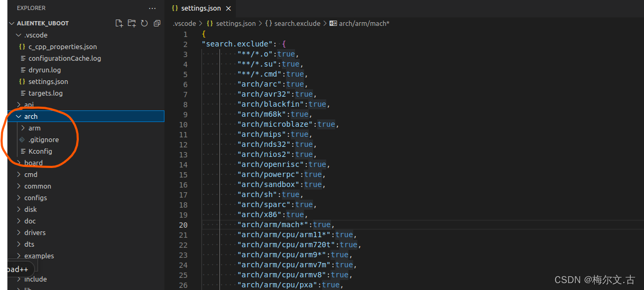Click the true value on line 8
This screenshot has height=290, width=644.
tap(317, 104)
